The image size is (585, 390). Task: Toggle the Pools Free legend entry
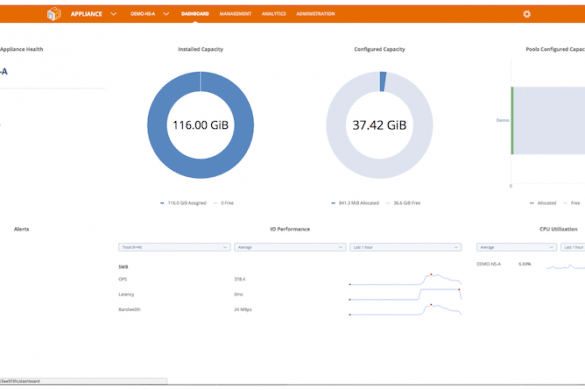[572, 203]
